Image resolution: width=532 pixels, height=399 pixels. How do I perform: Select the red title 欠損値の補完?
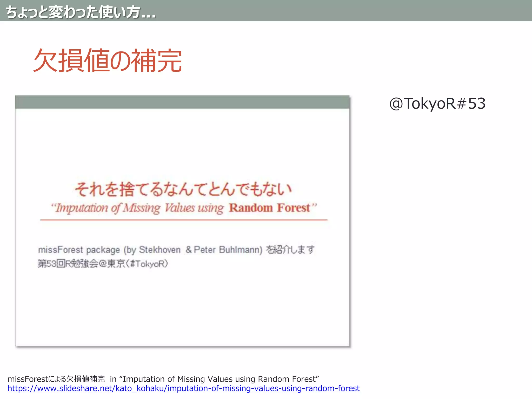point(107,61)
